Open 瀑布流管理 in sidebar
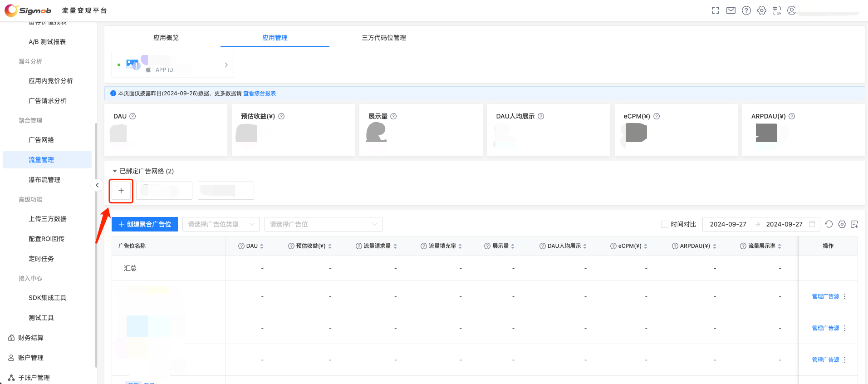The image size is (868, 384). (x=44, y=180)
